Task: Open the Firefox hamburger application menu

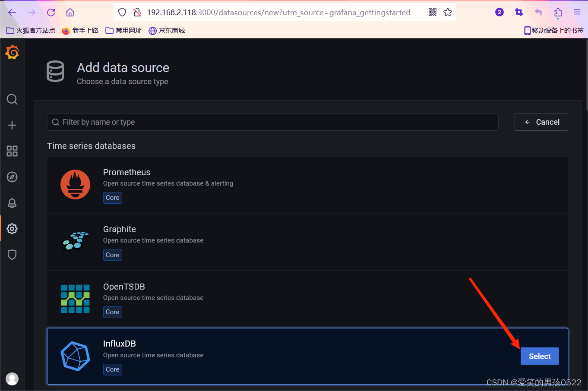Action: tap(577, 12)
